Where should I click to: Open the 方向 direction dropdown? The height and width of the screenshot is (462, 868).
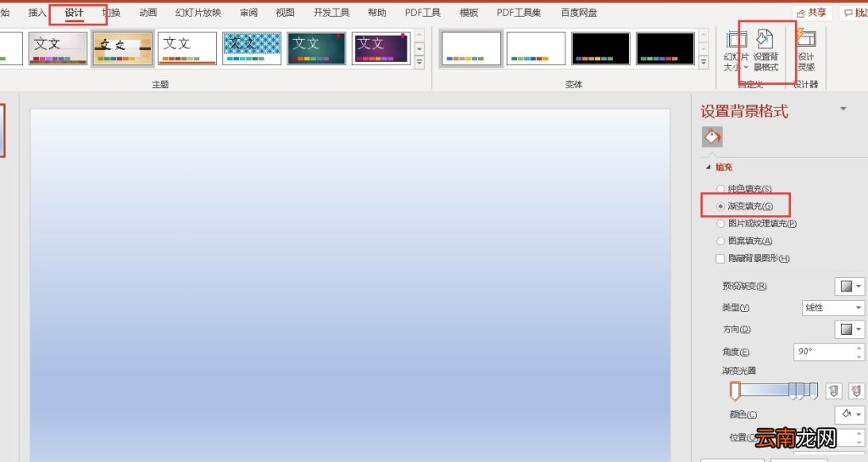click(849, 329)
